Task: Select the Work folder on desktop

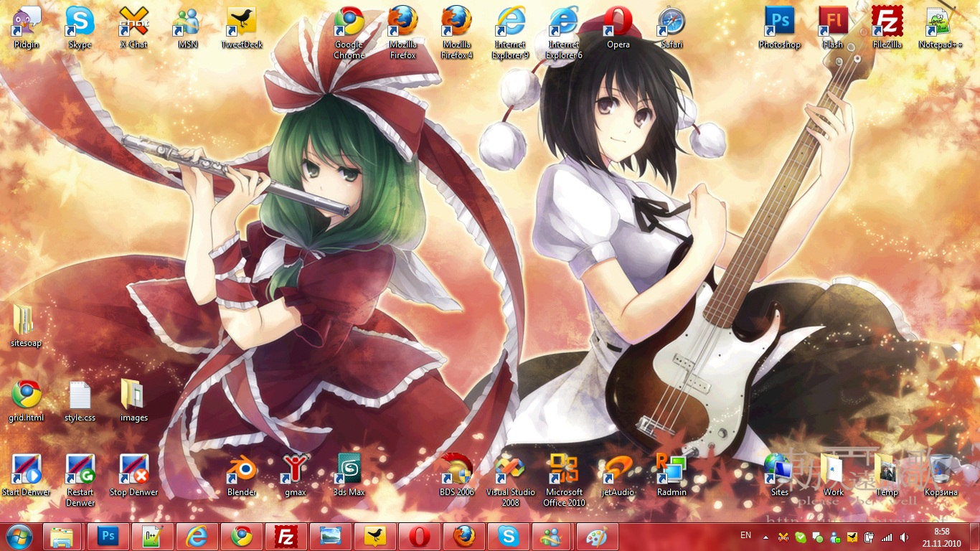Action: tap(834, 476)
